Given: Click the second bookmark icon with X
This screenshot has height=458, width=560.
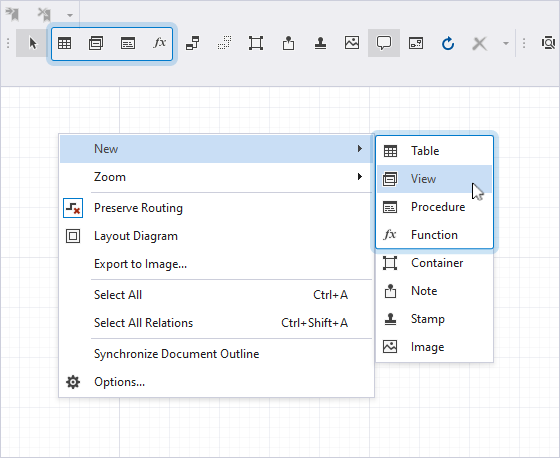Looking at the screenshot, I should (x=44, y=14).
